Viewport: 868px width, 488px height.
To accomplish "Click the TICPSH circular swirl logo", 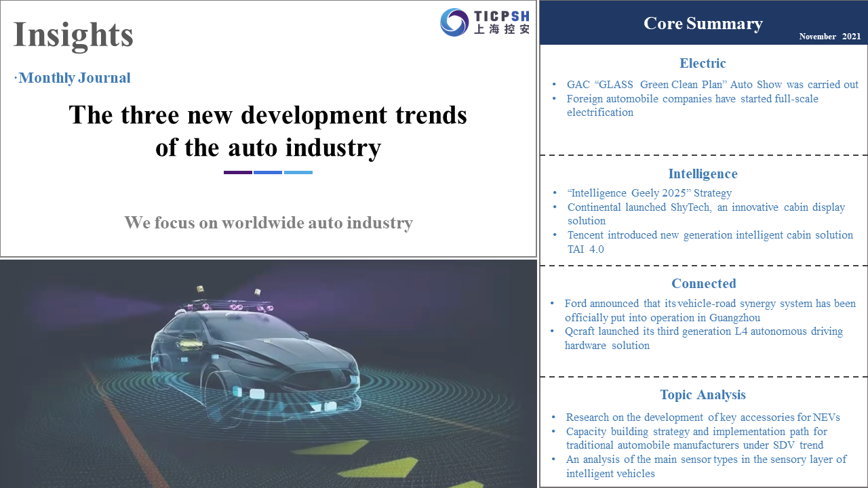I will coord(454,22).
